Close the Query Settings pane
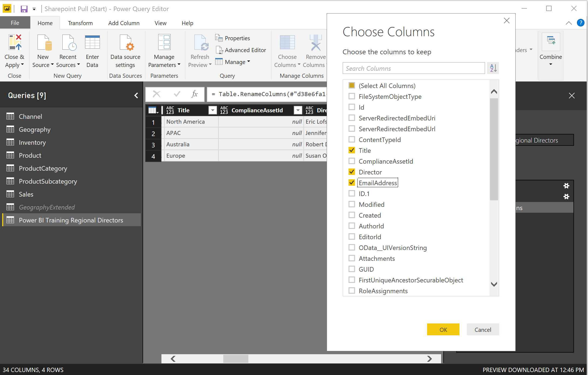 click(572, 96)
